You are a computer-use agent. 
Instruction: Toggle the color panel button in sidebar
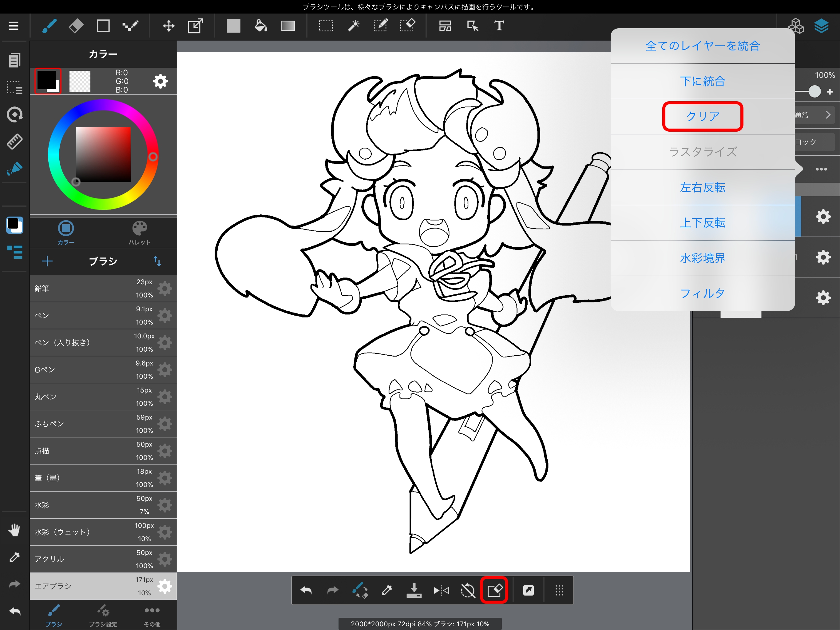14,225
